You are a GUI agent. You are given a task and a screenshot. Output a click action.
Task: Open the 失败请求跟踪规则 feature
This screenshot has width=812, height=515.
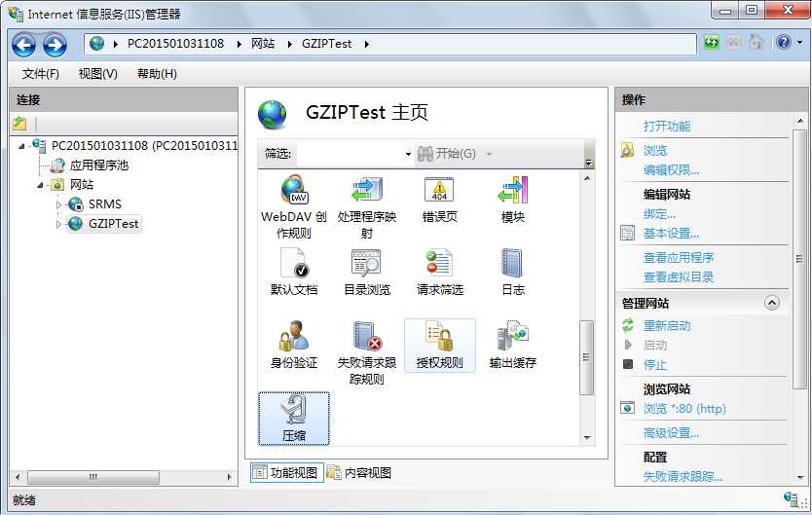click(367, 352)
